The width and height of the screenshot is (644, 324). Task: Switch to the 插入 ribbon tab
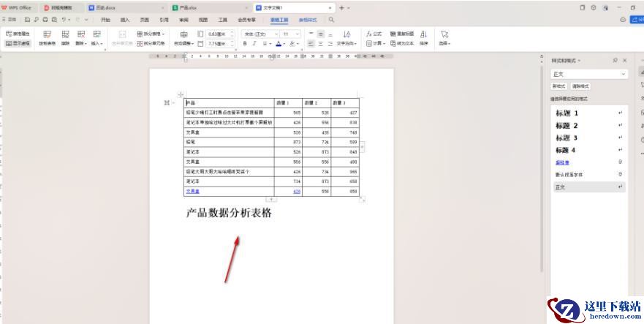click(125, 20)
